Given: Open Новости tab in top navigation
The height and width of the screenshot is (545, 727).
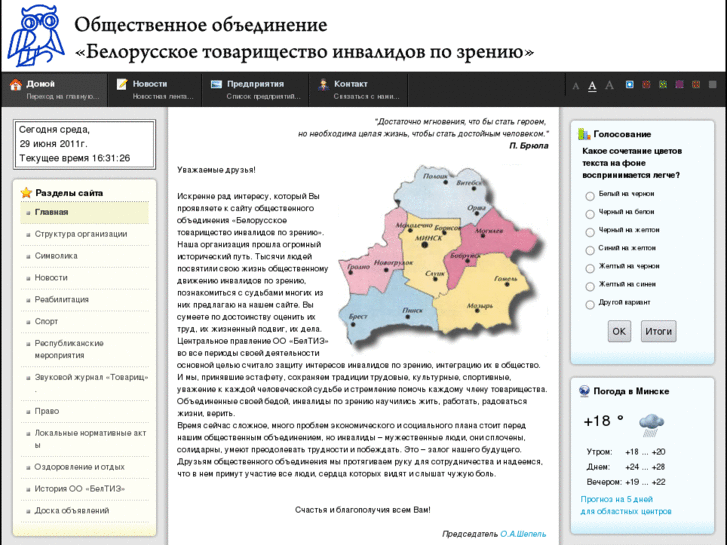Looking at the screenshot, I should pyautogui.click(x=150, y=84).
